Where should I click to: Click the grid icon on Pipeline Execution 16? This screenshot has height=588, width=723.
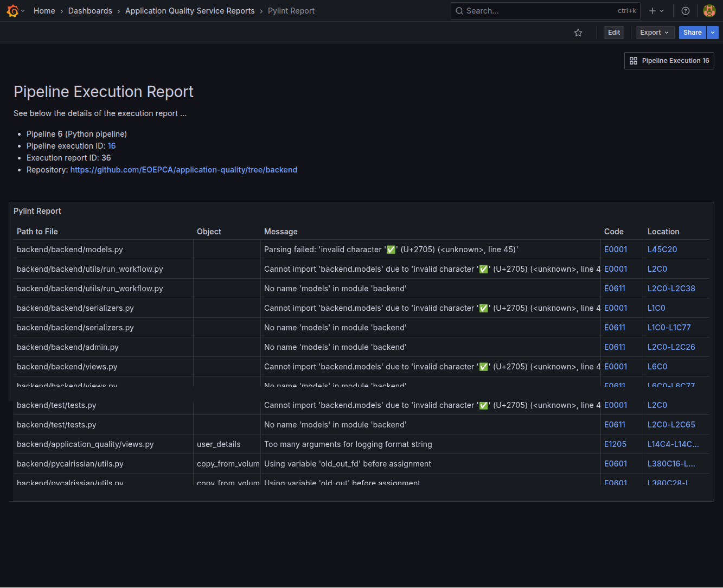click(x=634, y=61)
